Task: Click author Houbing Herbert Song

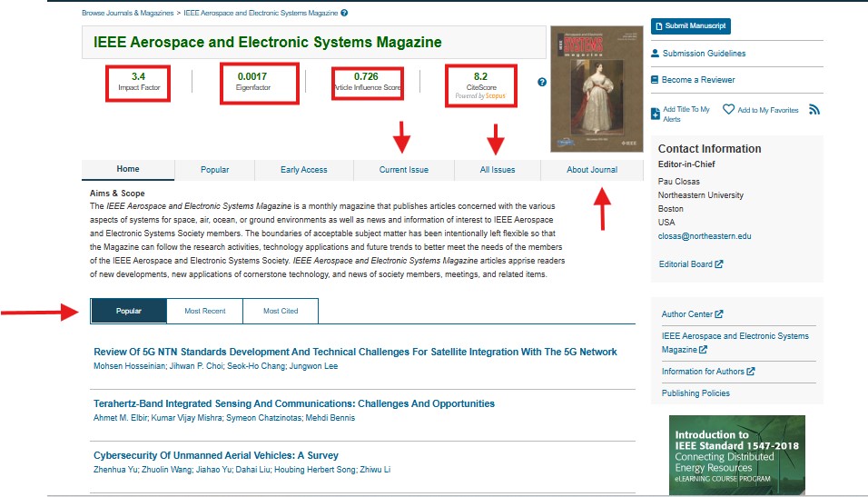Action: 316,470
